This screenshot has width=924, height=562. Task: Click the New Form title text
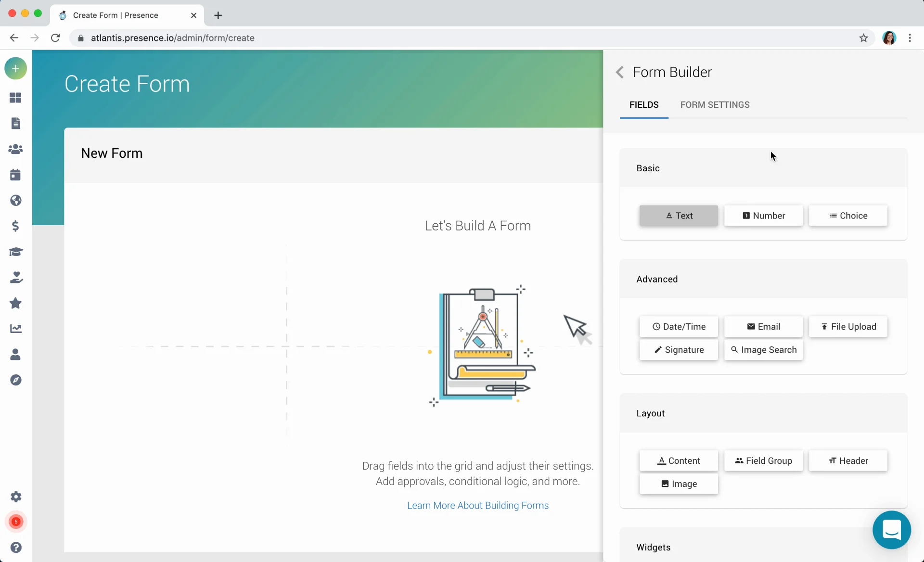112,153
